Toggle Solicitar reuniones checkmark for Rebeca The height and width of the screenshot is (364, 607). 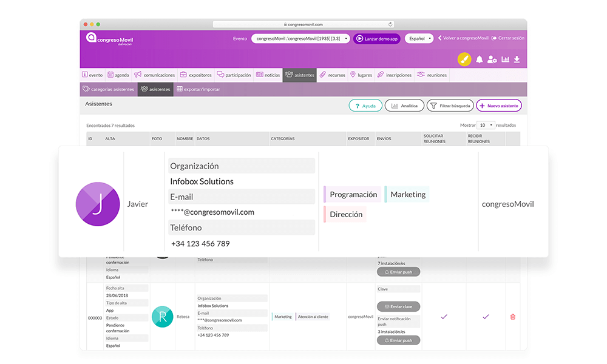[x=444, y=317]
